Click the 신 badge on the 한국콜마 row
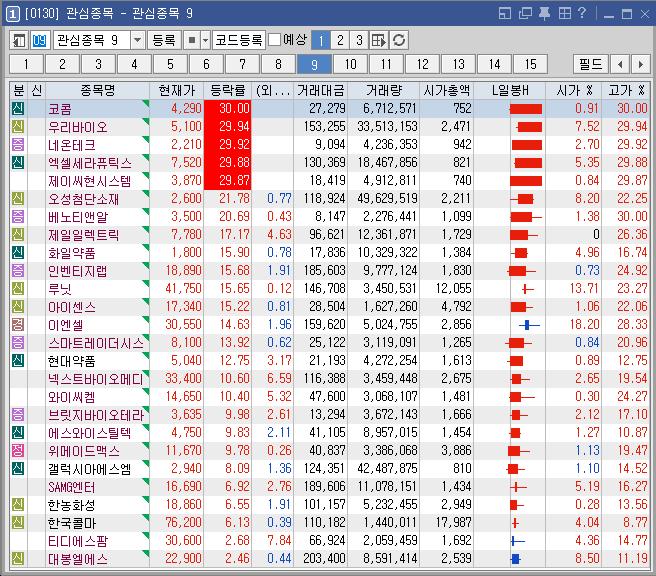 (18, 522)
